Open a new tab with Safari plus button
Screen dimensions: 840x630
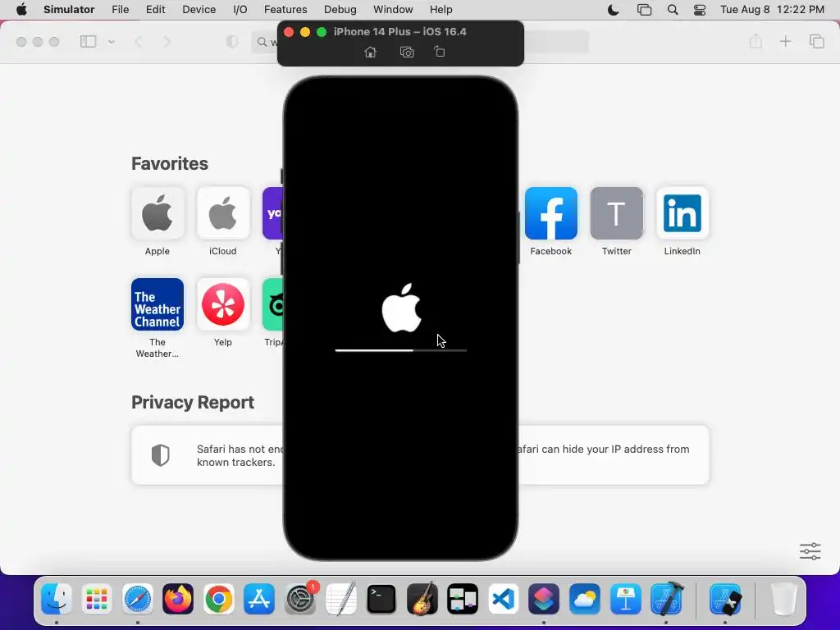[785, 41]
